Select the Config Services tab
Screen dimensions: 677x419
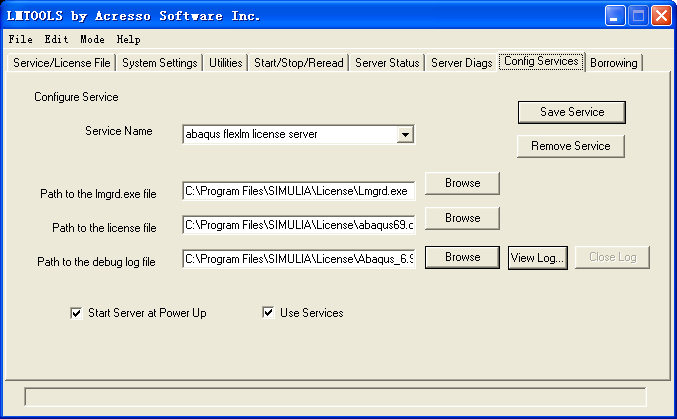[x=541, y=61]
